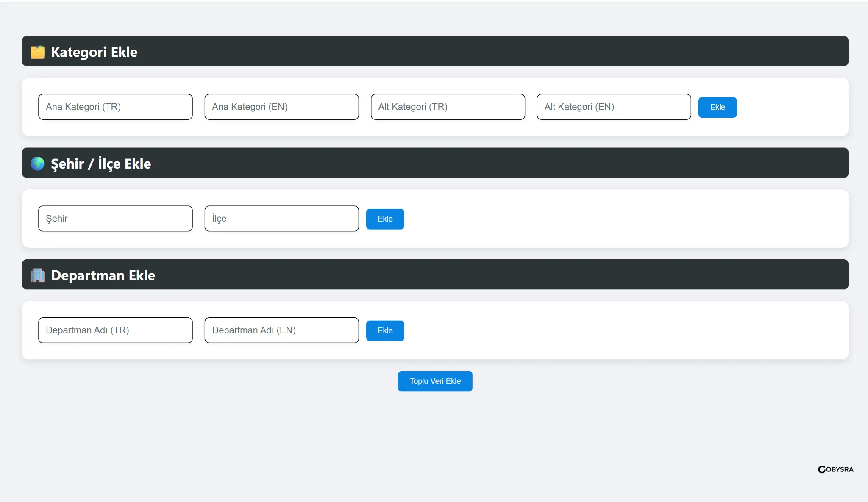This screenshot has width=868, height=502.
Task: Click the Şehir input field
Action: [x=115, y=219]
